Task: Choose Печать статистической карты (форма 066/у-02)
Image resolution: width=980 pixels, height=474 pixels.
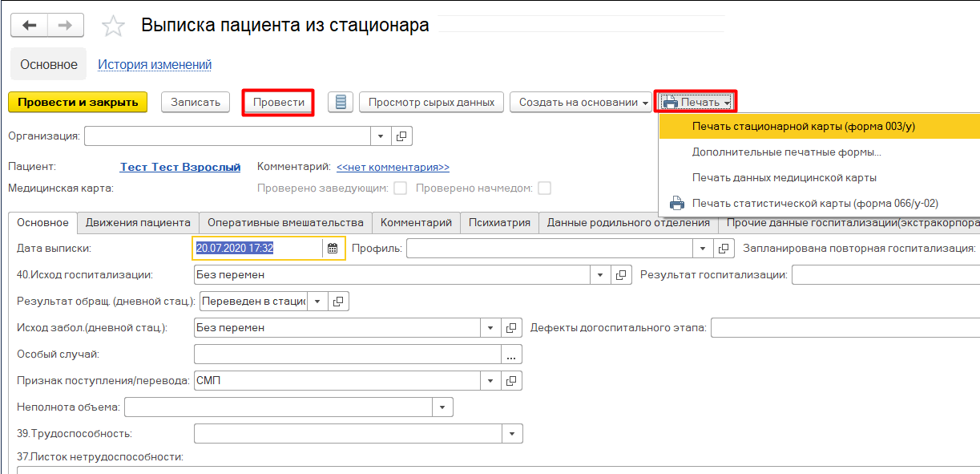Action: (814, 203)
